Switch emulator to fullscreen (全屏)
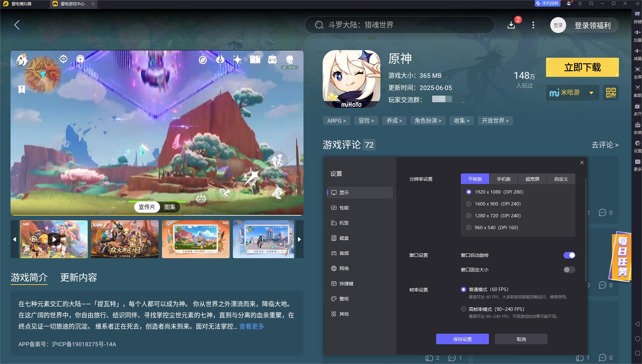This screenshot has width=642, height=364. click(637, 73)
